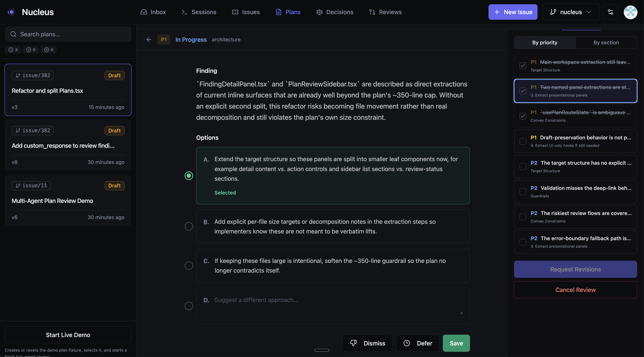644x357 pixels.
Task: Check the Draft-preservation behavior finding
Action: point(523,141)
